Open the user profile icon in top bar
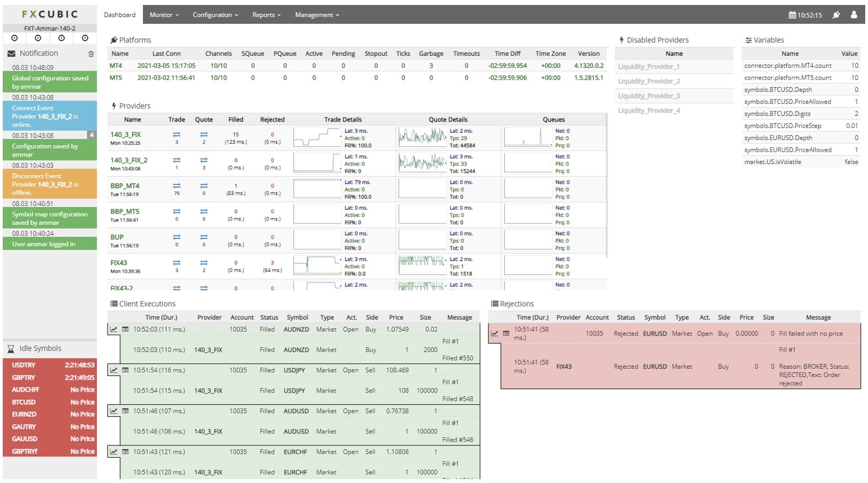The image size is (868, 483). click(x=854, y=15)
